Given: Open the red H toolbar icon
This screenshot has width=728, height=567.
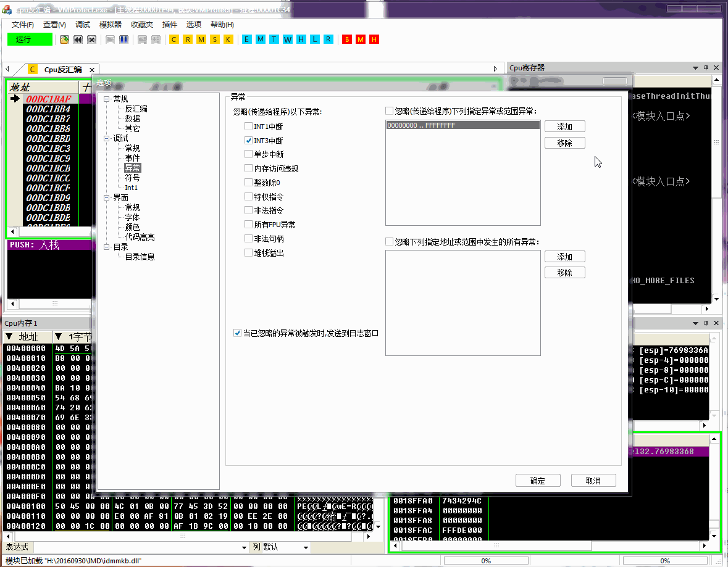Looking at the screenshot, I should (374, 39).
